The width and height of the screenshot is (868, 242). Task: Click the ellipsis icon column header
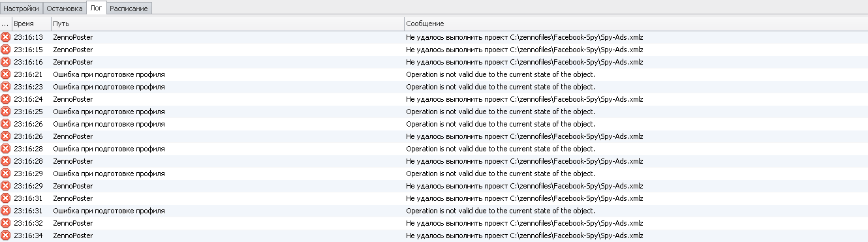click(x=6, y=23)
